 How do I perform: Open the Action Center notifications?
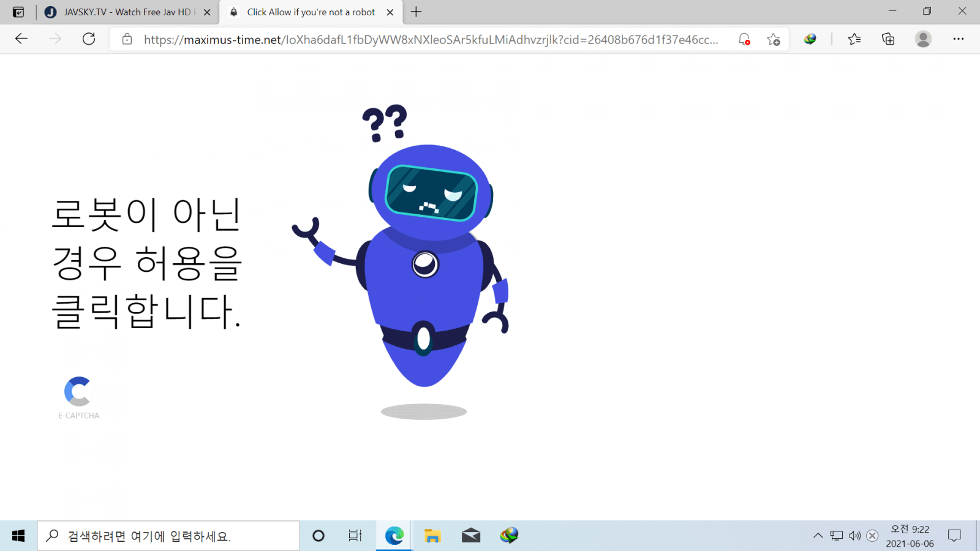(954, 536)
